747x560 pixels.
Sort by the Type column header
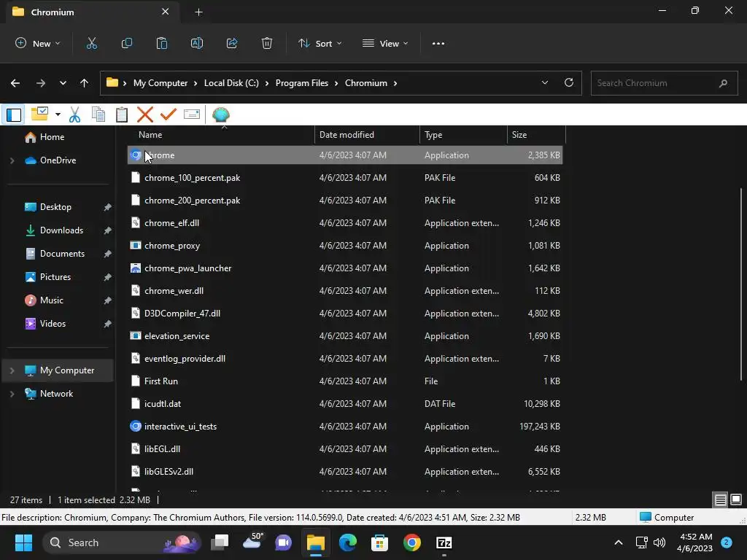[x=463, y=135]
